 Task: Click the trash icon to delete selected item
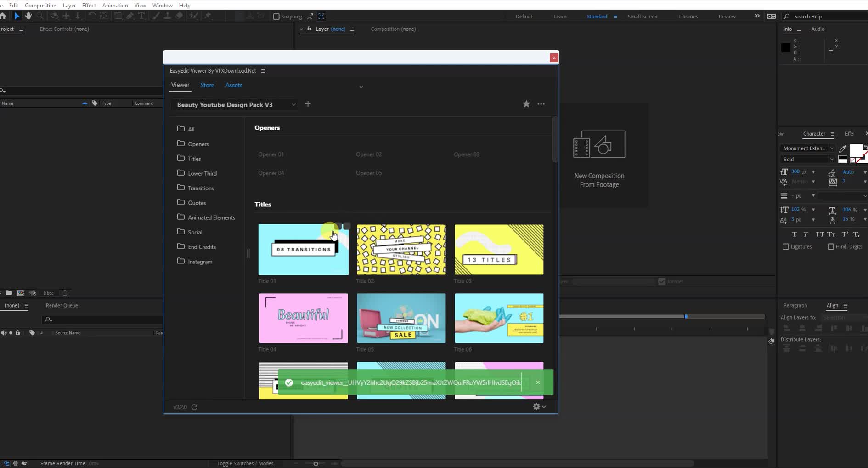pos(65,293)
